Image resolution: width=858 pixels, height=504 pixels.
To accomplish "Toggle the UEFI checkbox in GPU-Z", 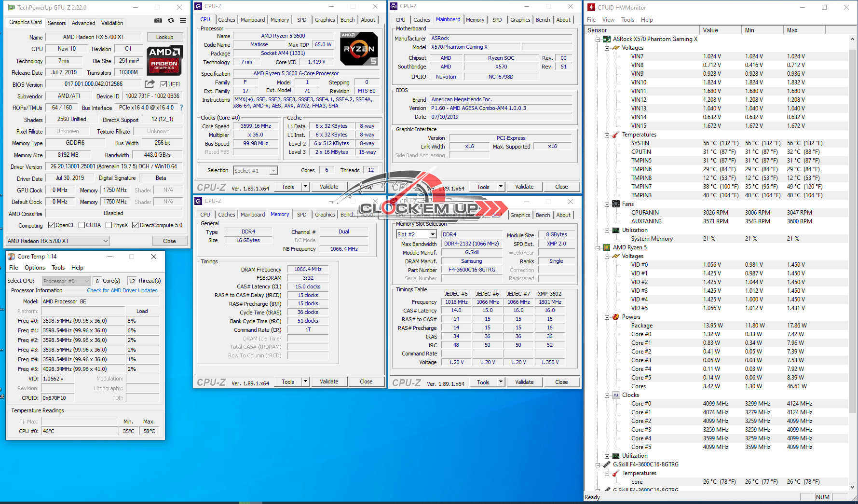I will 164,84.
